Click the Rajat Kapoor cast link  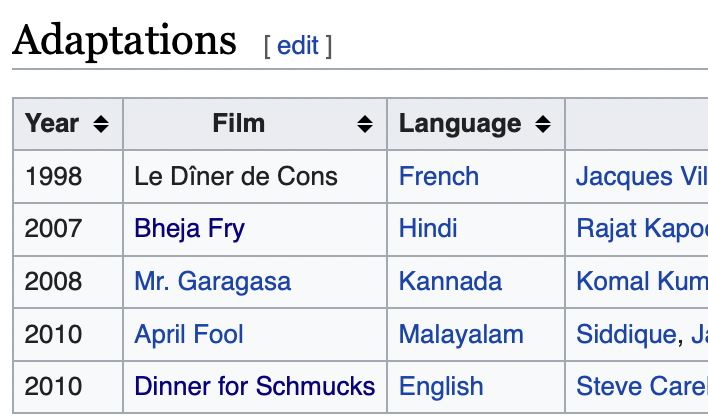(641, 228)
